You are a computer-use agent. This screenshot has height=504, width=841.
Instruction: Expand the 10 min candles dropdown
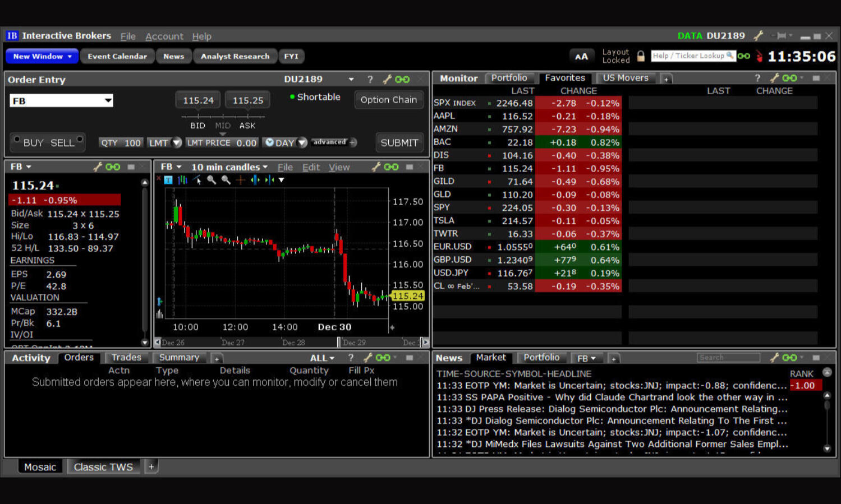point(229,167)
